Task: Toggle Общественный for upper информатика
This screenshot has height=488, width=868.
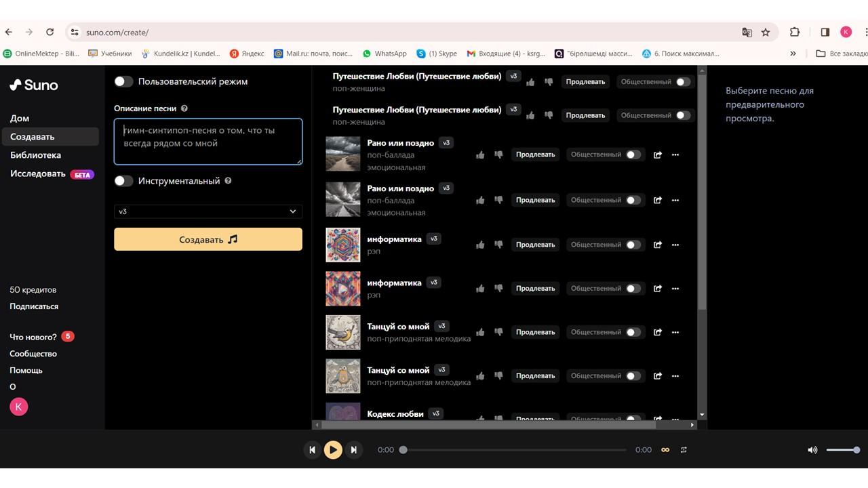Action: click(x=633, y=245)
